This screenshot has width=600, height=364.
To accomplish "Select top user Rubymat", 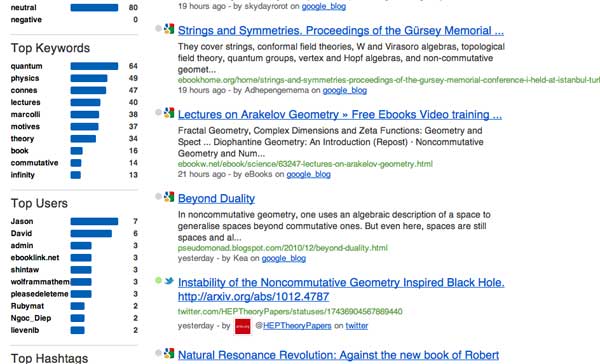I will (27, 306).
